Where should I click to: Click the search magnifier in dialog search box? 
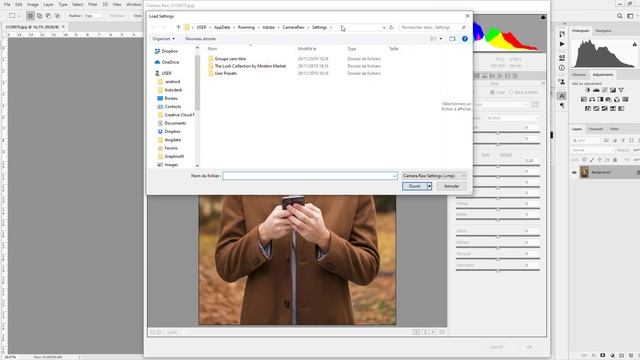464,27
